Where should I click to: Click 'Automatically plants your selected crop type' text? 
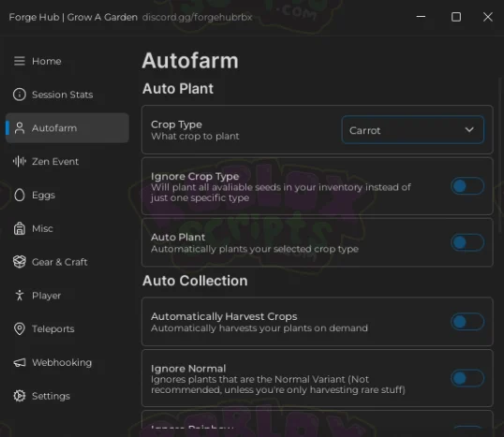[x=255, y=249]
